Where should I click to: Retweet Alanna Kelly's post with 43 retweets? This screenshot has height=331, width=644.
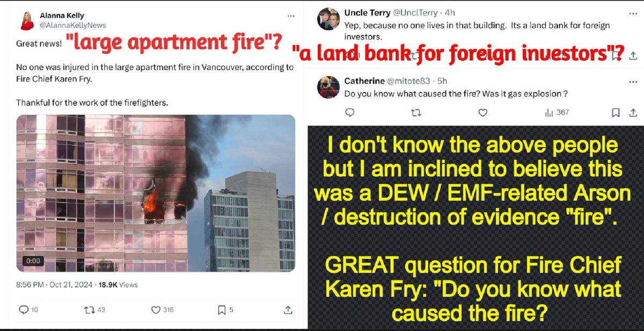point(89,310)
